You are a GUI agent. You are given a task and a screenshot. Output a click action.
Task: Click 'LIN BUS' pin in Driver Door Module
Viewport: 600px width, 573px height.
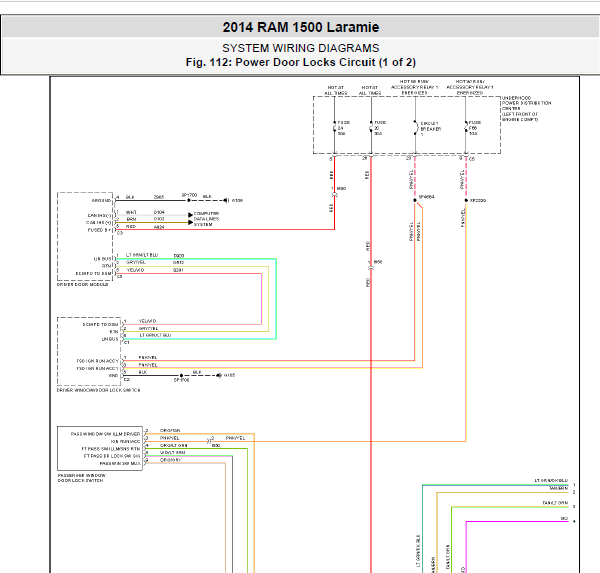click(102, 259)
